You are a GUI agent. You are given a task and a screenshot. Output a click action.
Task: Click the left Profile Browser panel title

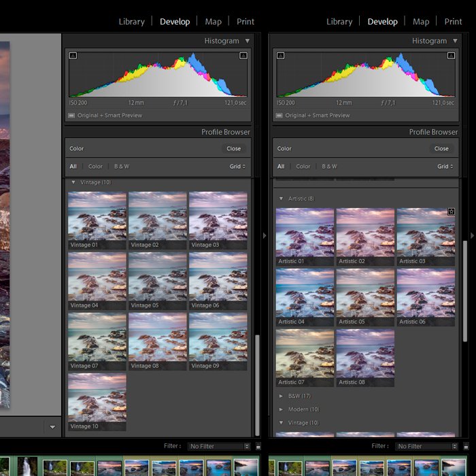point(226,132)
